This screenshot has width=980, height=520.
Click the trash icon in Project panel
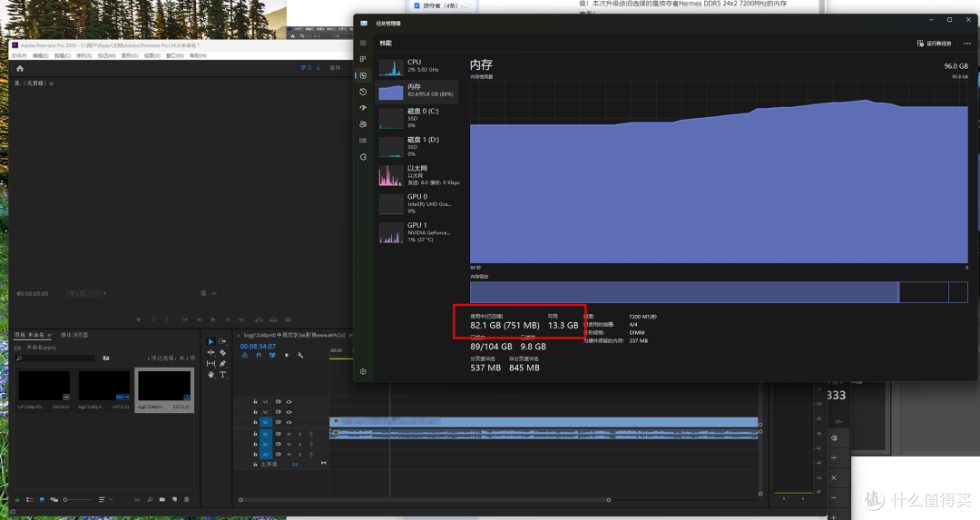click(x=186, y=499)
